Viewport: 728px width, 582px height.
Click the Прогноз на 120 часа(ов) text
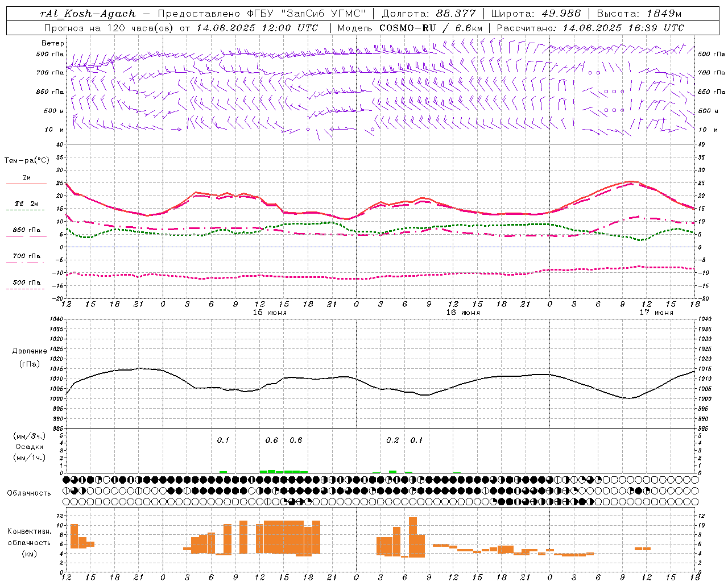point(109,28)
